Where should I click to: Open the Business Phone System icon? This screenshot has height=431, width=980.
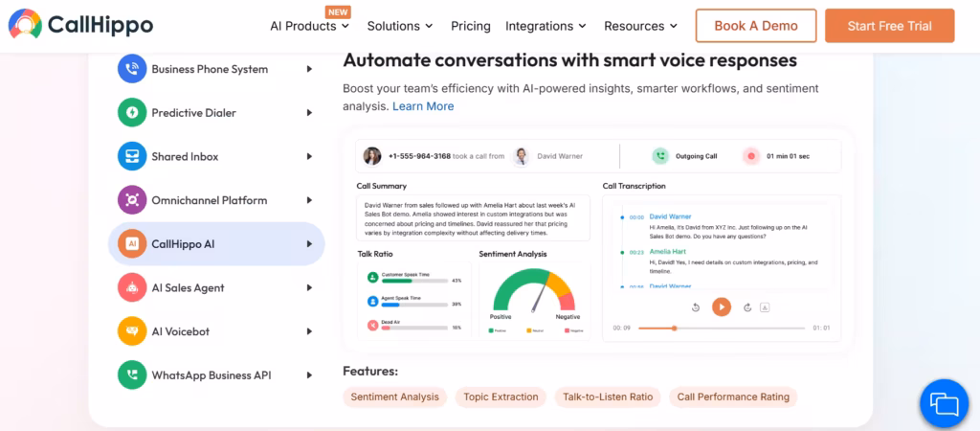(132, 69)
